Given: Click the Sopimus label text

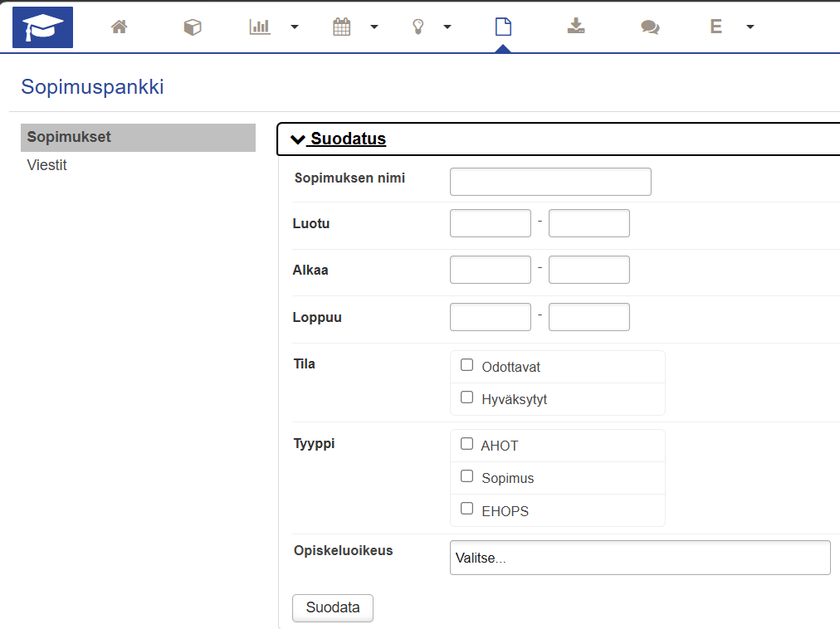Looking at the screenshot, I should (x=508, y=479).
